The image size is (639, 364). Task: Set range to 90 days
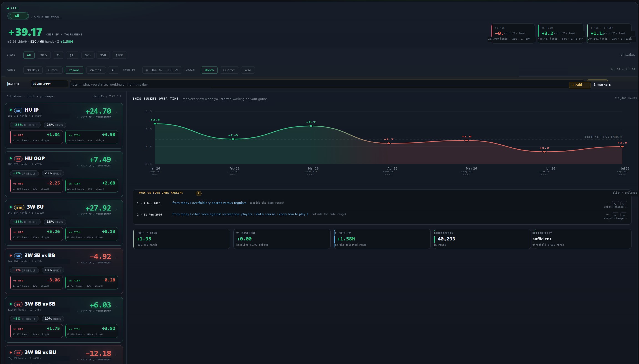tap(33, 70)
